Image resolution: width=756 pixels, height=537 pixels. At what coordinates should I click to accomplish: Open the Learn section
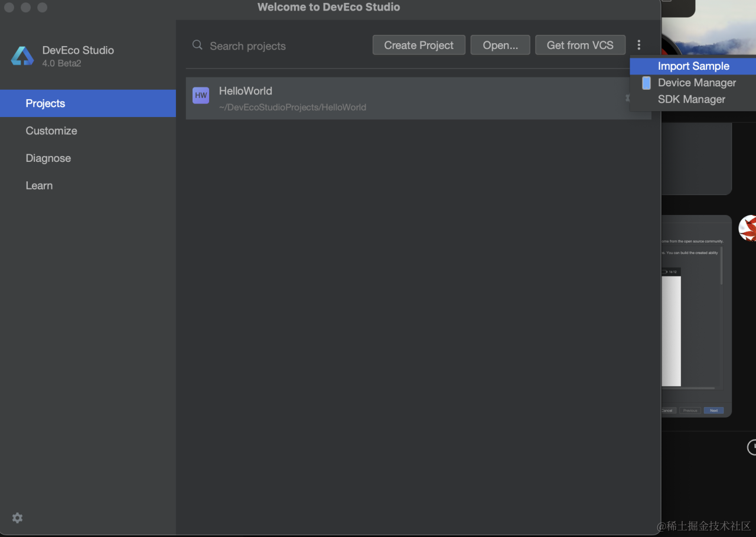[x=88, y=185]
